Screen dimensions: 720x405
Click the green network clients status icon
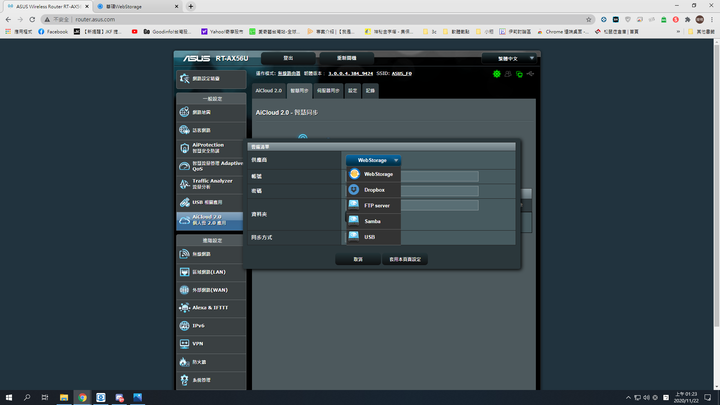tap(519, 74)
